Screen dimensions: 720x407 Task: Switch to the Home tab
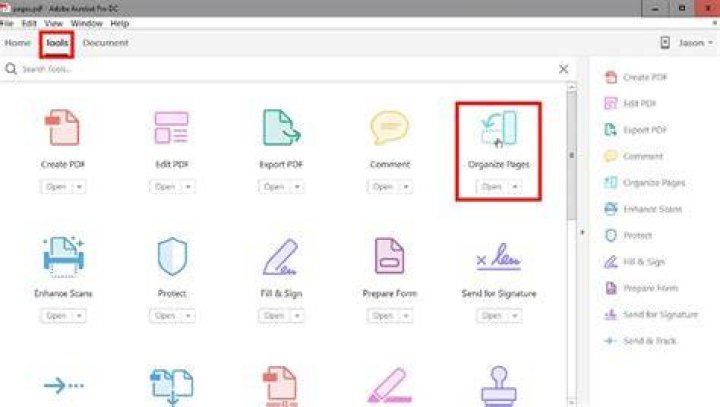[18, 43]
